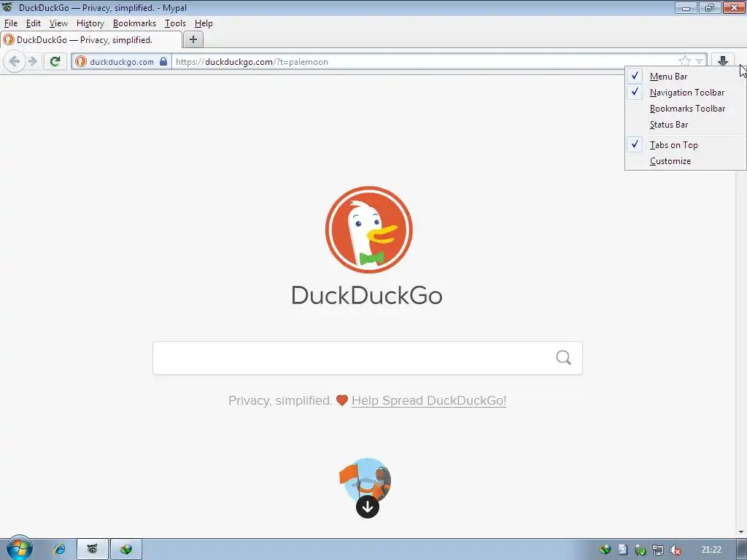Viewport: 747px width, 560px height.
Task: Click the scrollbar down arrow at the page bottom
Action: (x=741, y=532)
